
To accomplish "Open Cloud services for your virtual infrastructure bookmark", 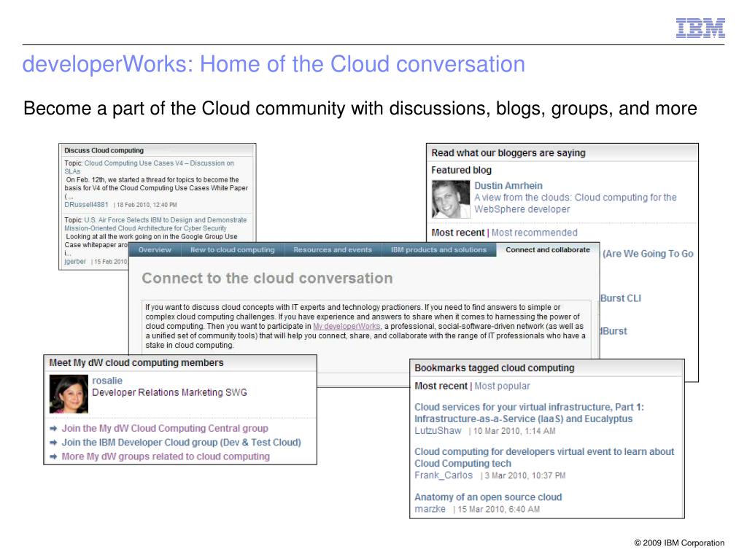I will [530, 413].
